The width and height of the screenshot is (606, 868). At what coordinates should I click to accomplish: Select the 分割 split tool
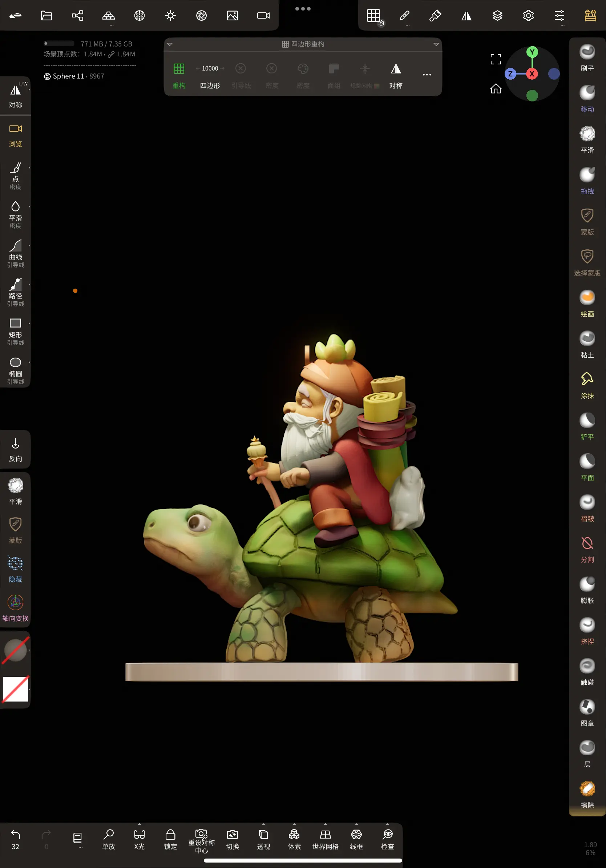click(587, 549)
